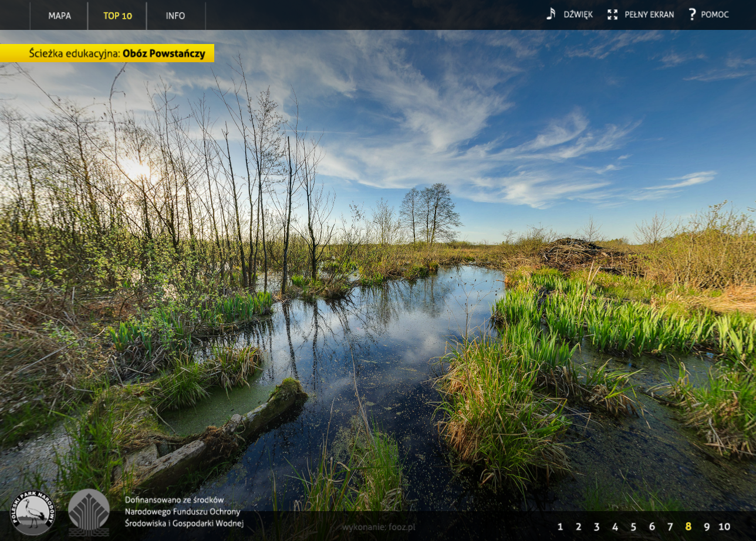Go to panorama number 10
The height and width of the screenshot is (541, 756).
(x=724, y=527)
